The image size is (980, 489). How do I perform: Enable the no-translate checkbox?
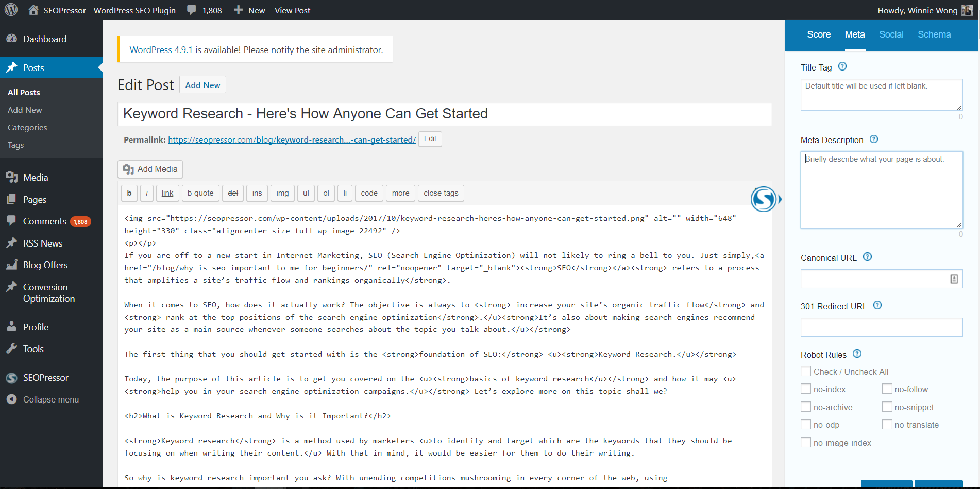[x=887, y=424]
